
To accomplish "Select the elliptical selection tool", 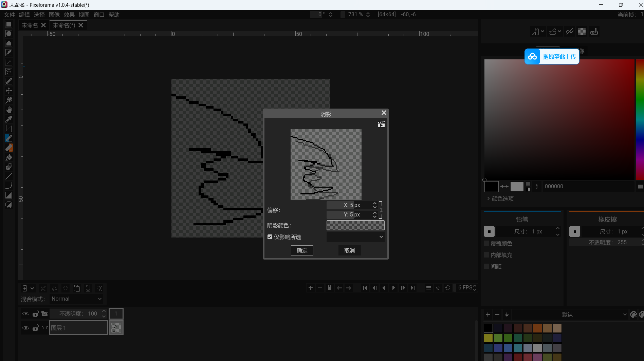I will [x=9, y=34].
